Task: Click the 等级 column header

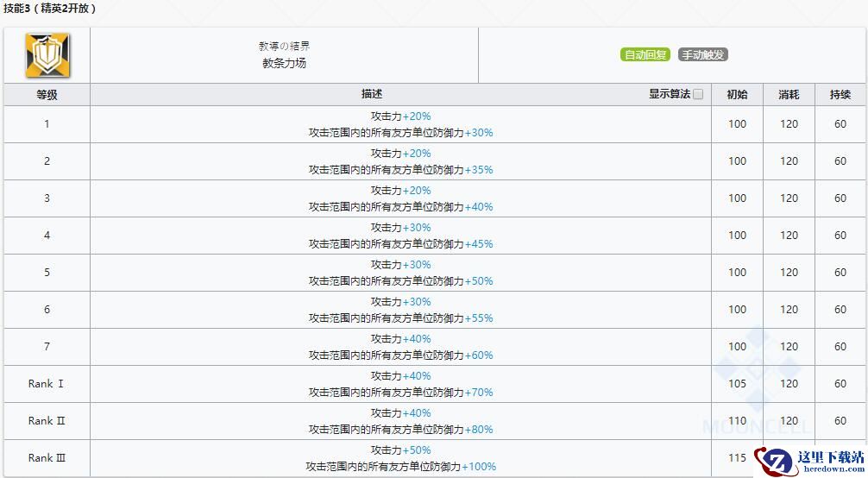Action: pyautogui.click(x=47, y=95)
